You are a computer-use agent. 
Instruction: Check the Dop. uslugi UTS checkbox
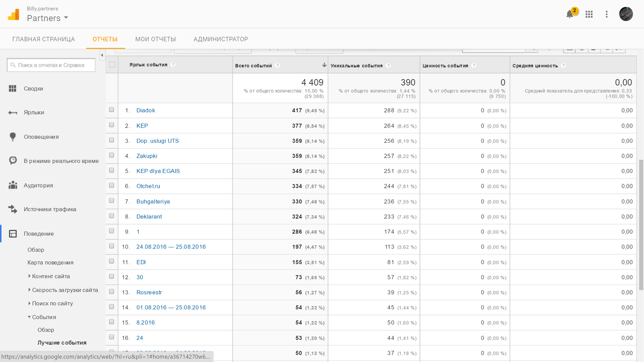(111, 140)
